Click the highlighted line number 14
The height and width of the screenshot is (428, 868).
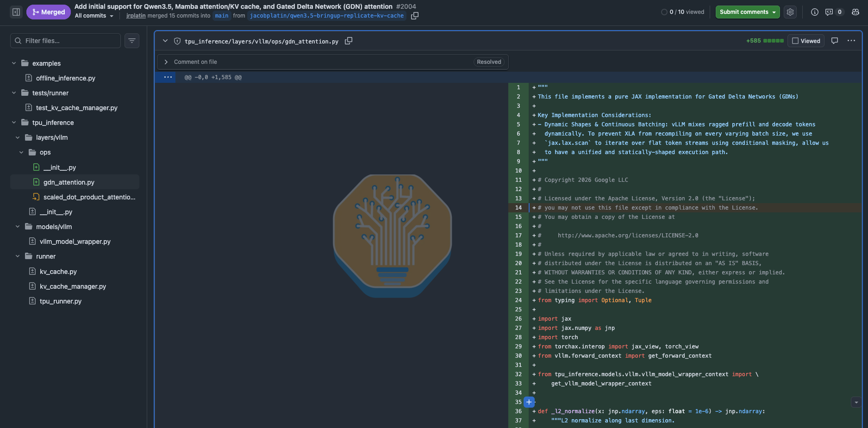coord(518,208)
